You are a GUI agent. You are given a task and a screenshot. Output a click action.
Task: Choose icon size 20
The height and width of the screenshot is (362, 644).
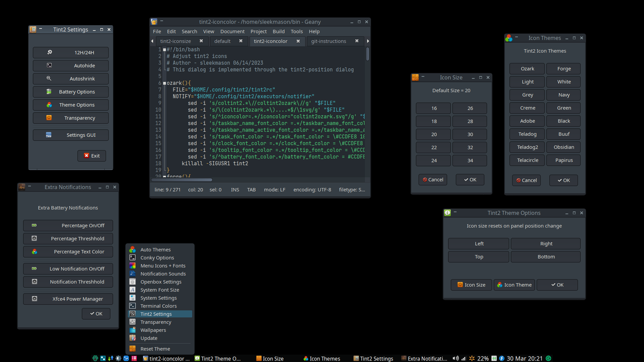coord(434,134)
